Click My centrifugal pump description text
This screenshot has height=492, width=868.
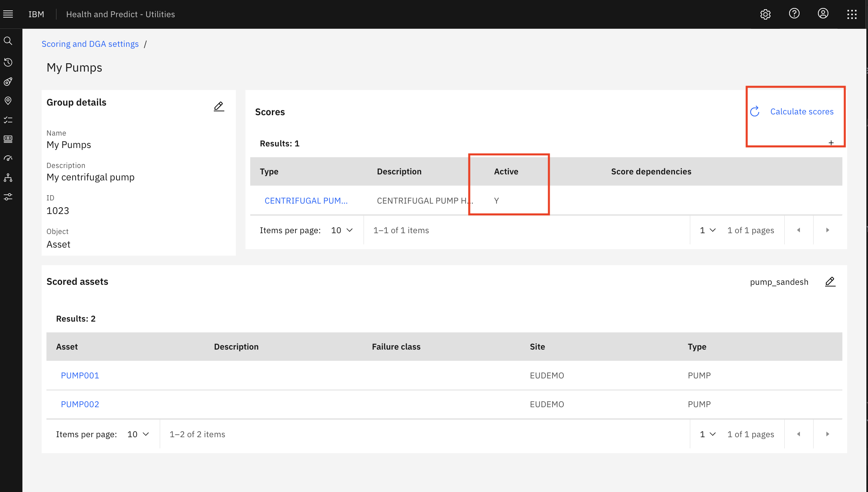[x=90, y=177]
